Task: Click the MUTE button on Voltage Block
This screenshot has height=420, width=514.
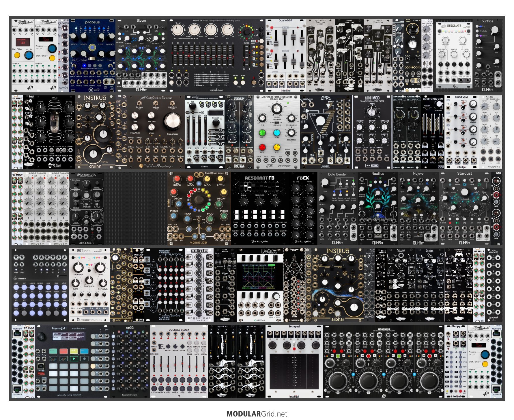Action: (189, 343)
